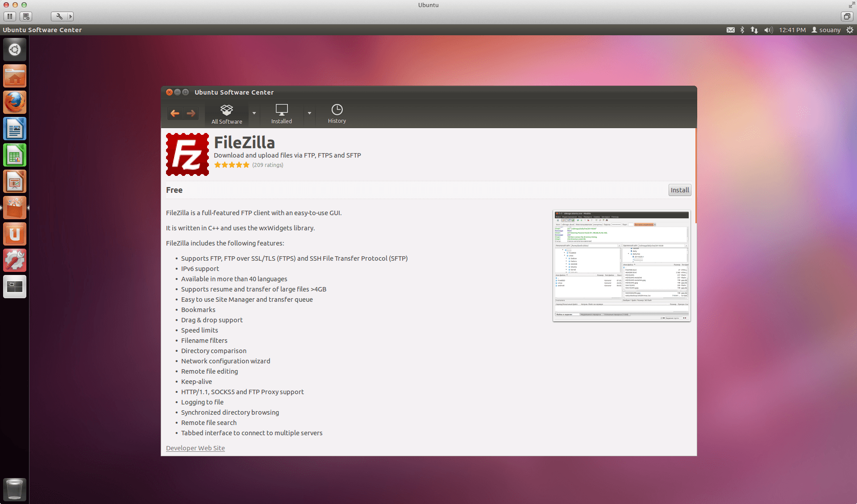Open the Trash in the launcher
The image size is (857, 504).
click(x=15, y=489)
